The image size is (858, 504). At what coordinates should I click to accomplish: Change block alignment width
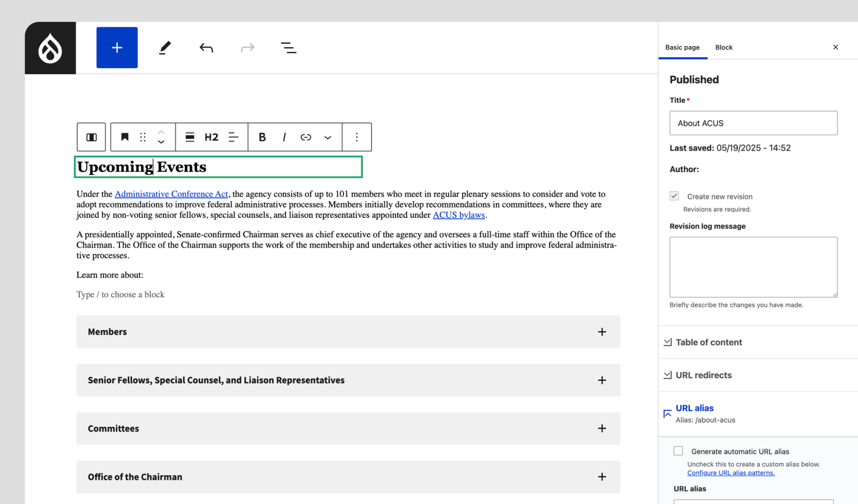pyautogui.click(x=190, y=137)
